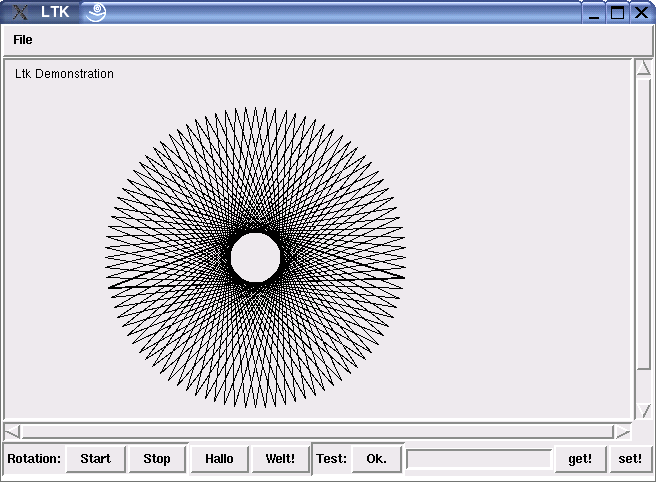Focus the text entry field beside get!
The width and height of the screenshot is (656, 482).
pyautogui.click(x=479, y=459)
